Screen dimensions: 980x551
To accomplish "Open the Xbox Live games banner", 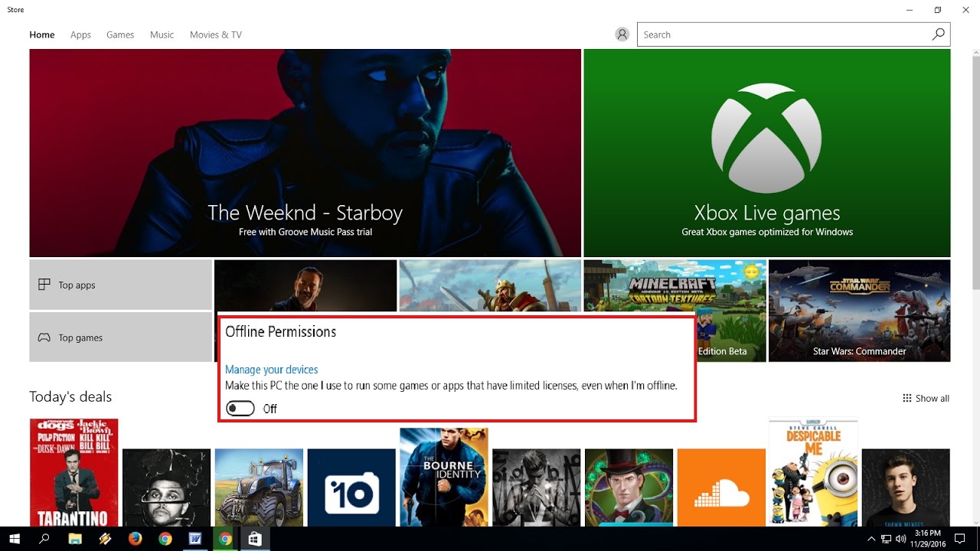I will click(767, 153).
